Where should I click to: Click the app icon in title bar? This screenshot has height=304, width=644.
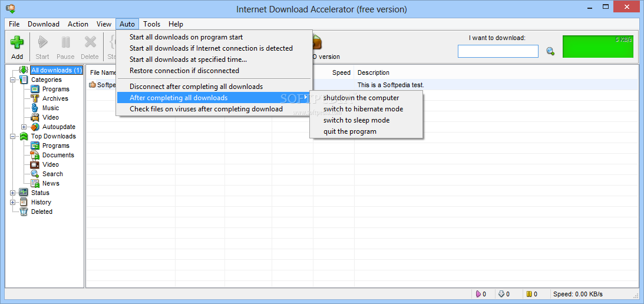11,8
